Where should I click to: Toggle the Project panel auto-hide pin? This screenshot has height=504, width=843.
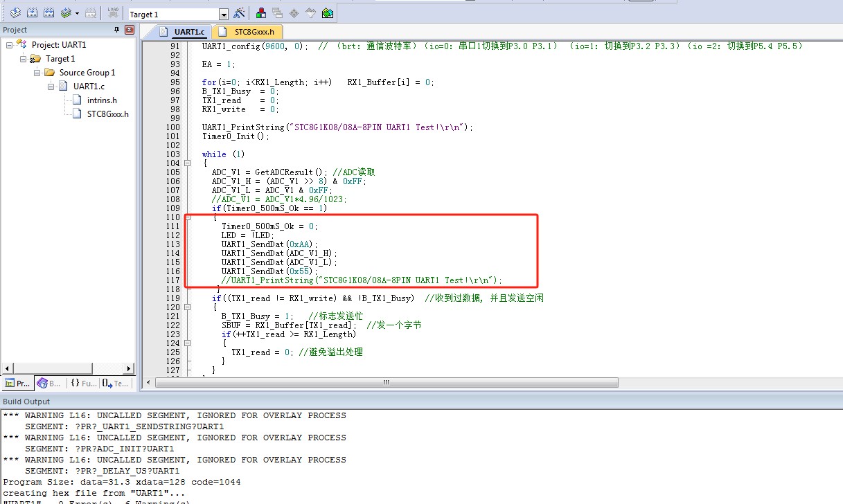coord(116,30)
